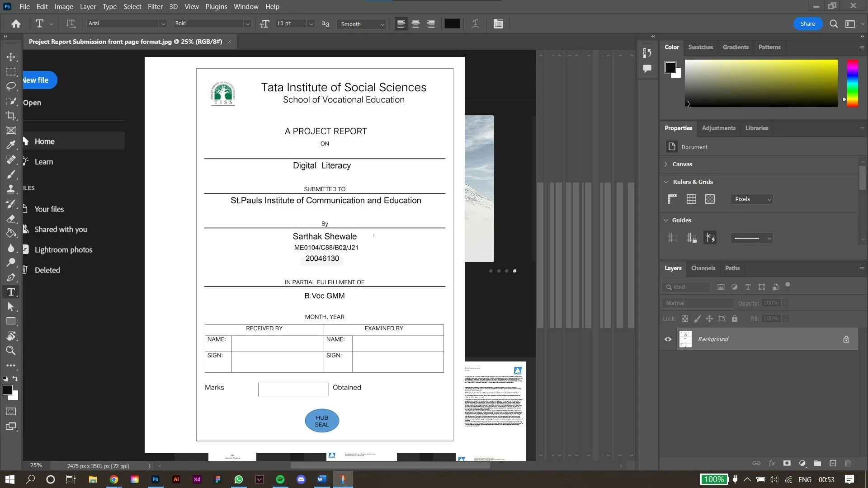Viewport: 868px width, 488px height.
Task: Open the Pixels units dropdown
Action: pos(751,199)
